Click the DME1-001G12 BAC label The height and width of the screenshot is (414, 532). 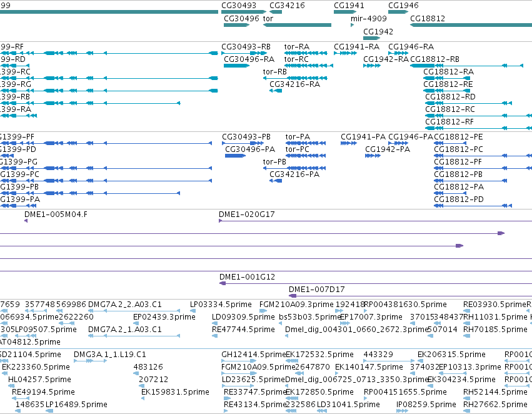247,277
